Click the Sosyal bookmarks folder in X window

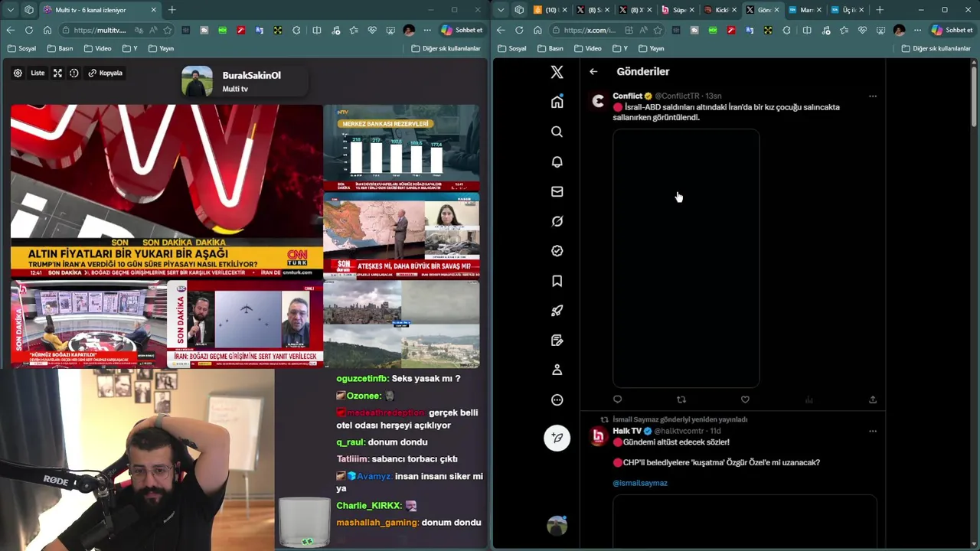pyautogui.click(x=511, y=48)
